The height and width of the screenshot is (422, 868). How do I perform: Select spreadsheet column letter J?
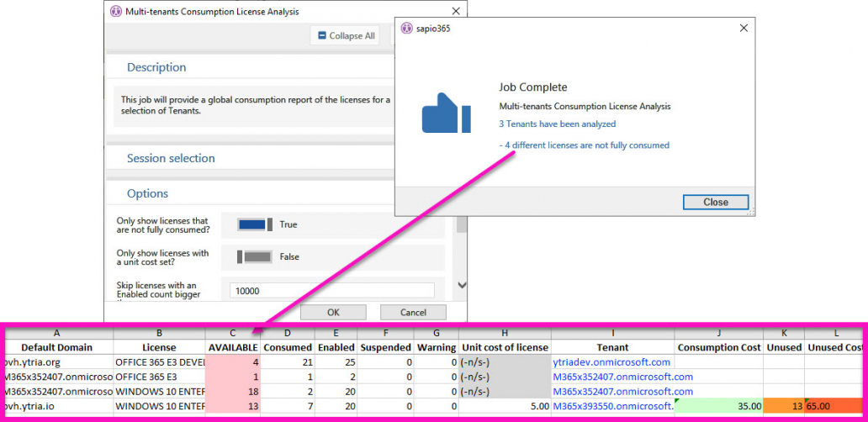click(718, 333)
